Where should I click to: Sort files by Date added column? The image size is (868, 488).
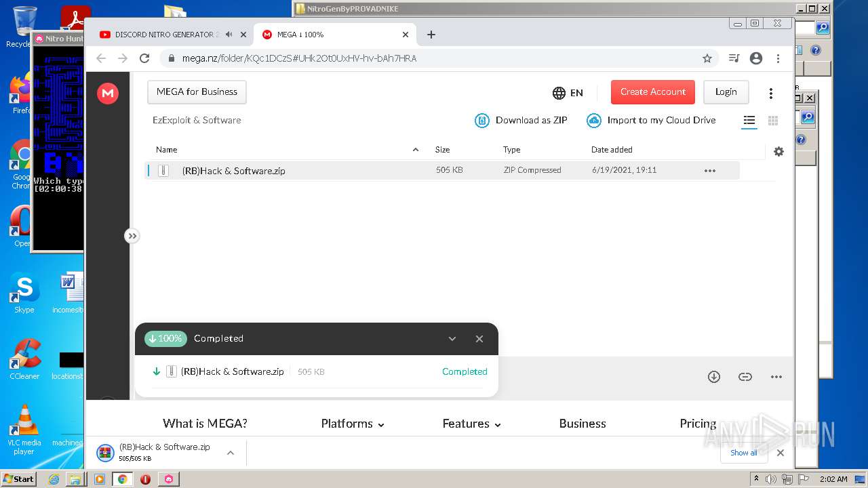612,150
